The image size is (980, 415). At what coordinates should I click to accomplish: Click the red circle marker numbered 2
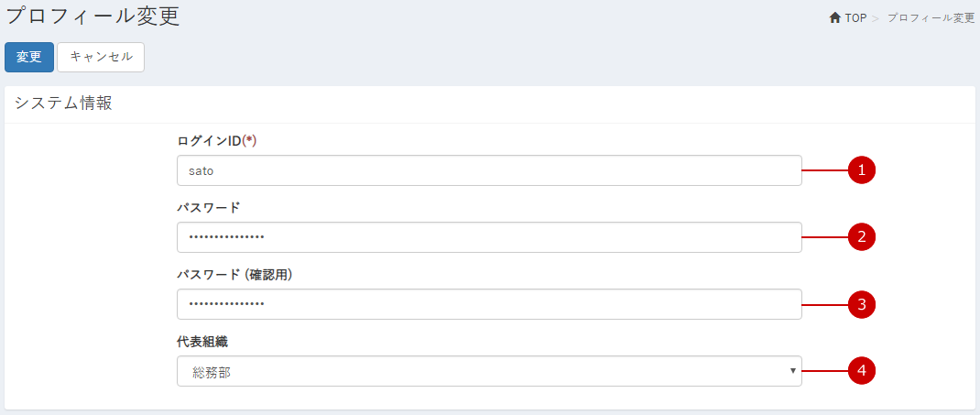pos(861,237)
